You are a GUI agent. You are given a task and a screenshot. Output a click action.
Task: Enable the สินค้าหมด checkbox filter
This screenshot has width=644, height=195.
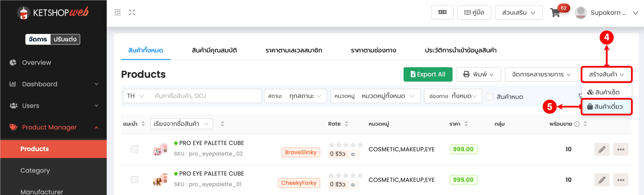click(x=489, y=97)
